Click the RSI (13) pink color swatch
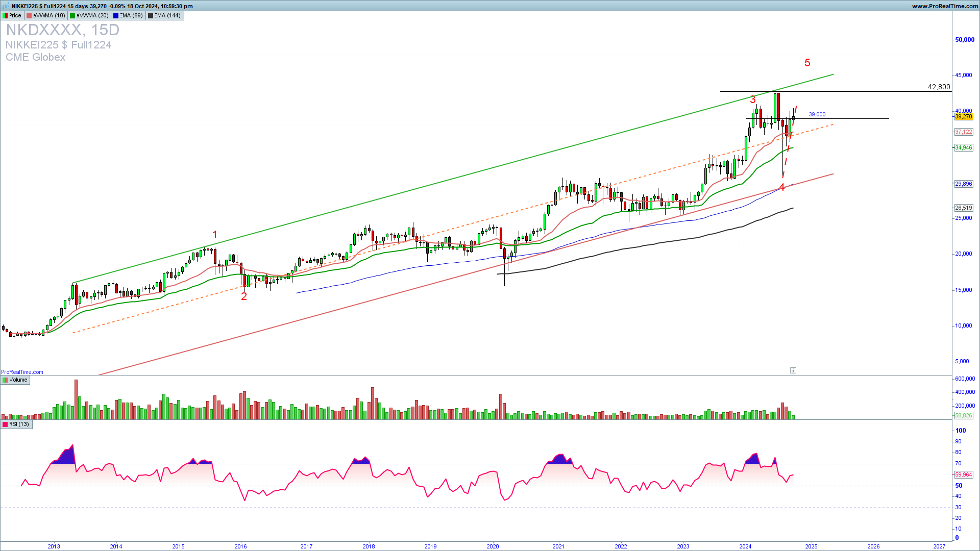The image size is (980, 551). pos(5,424)
